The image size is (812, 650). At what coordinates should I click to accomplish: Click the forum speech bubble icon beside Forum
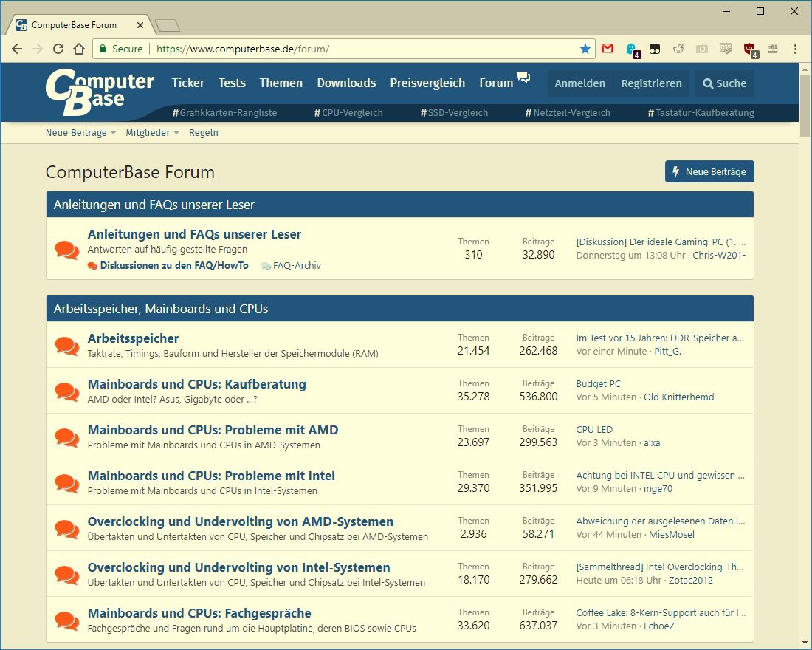point(523,78)
